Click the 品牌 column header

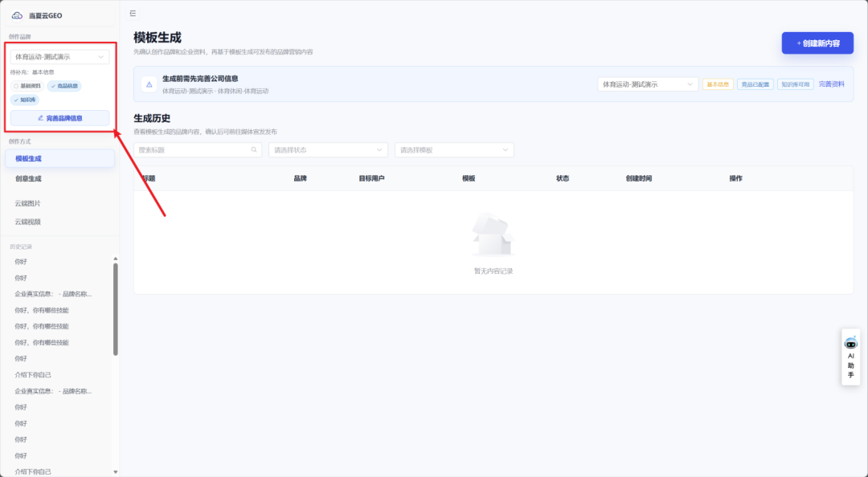[301, 179]
